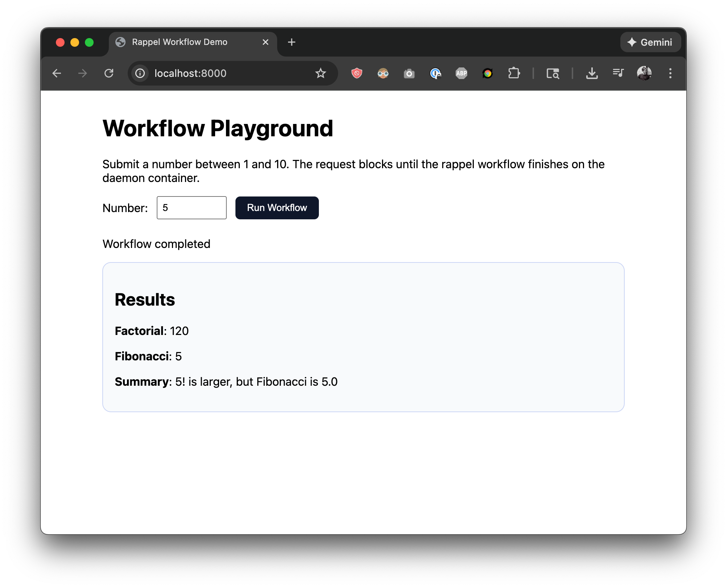Open the Gemini button
Image resolution: width=727 pixels, height=588 pixels.
[x=650, y=42]
